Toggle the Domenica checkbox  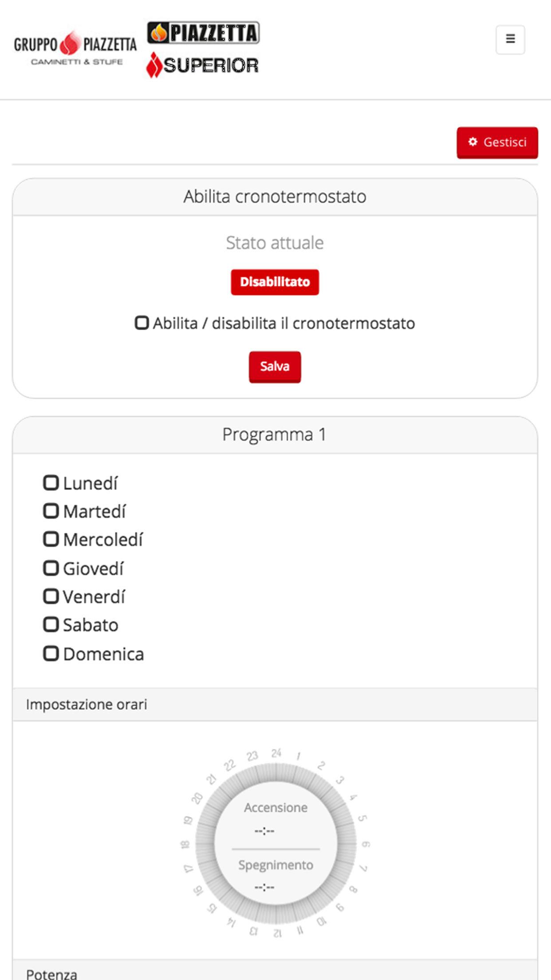point(51,654)
